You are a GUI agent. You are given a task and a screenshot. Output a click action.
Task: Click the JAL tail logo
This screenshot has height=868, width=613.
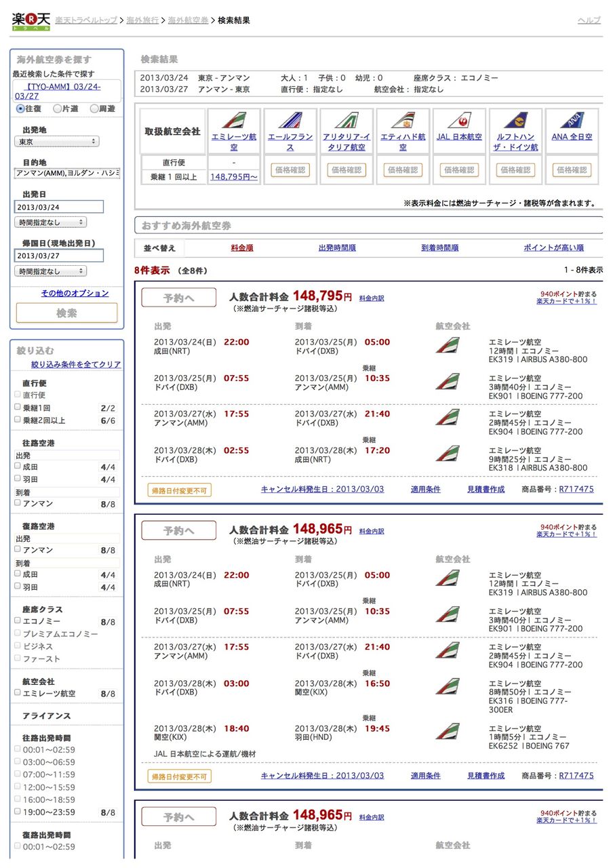point(459,121)
